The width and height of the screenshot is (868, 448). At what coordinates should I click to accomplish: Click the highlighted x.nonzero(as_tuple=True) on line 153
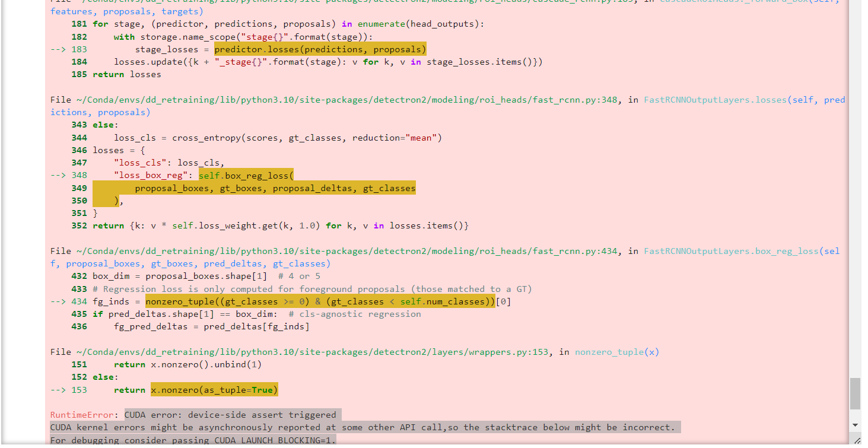(x=214, y=389)
